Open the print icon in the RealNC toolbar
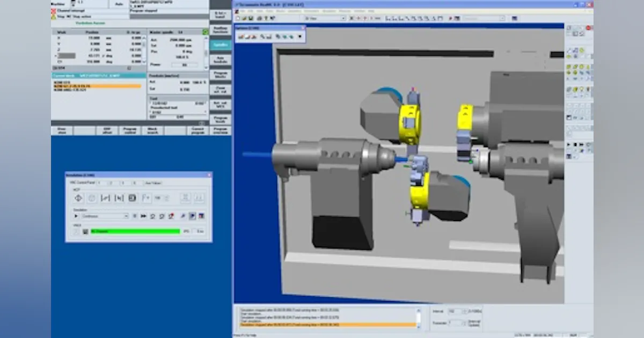Screen dimensions: 644x338 pyautogui.click(x=259, y=18)
